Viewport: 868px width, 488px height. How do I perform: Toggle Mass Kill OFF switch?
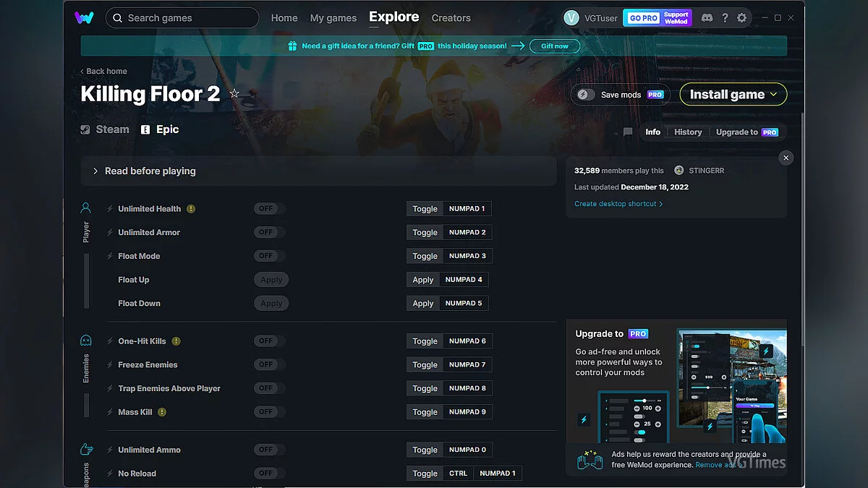270,412
